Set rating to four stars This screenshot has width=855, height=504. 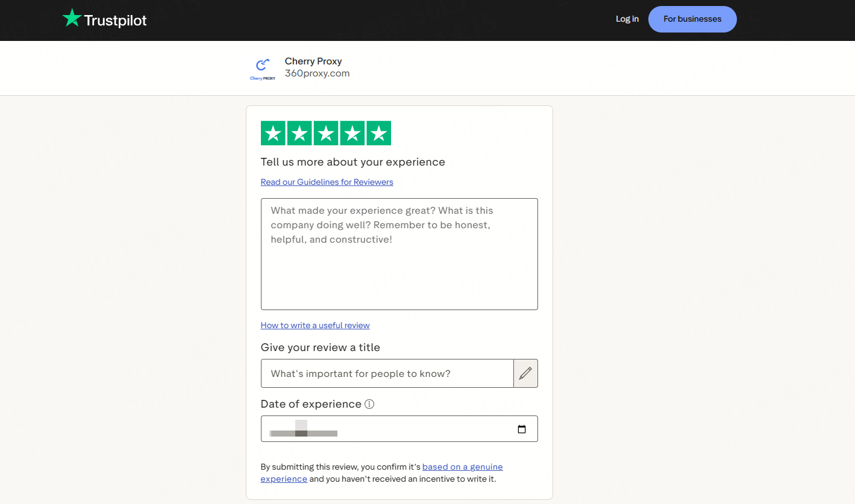(352, 133)
